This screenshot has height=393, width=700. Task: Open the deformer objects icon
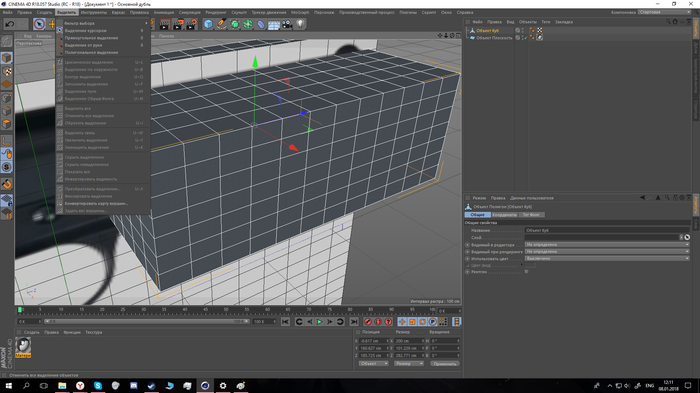click(261, 24)
